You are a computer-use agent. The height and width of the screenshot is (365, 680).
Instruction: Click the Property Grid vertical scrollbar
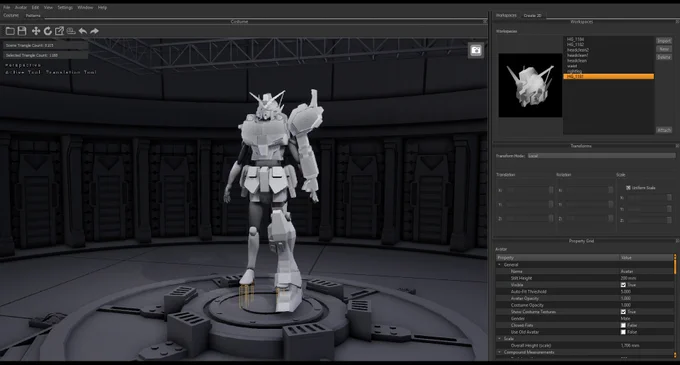tap(675, 306)
